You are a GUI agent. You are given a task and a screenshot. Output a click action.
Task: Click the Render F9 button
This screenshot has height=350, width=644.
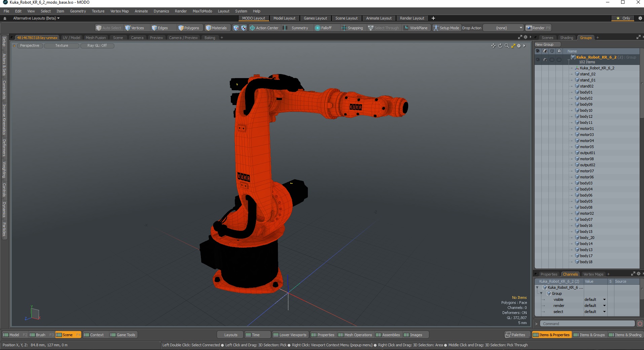(538, 28)
